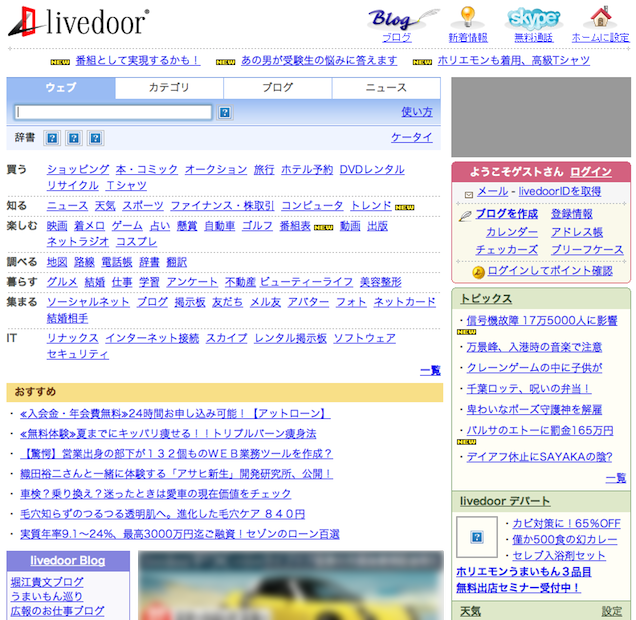Open the 登録情報 link

572,214
